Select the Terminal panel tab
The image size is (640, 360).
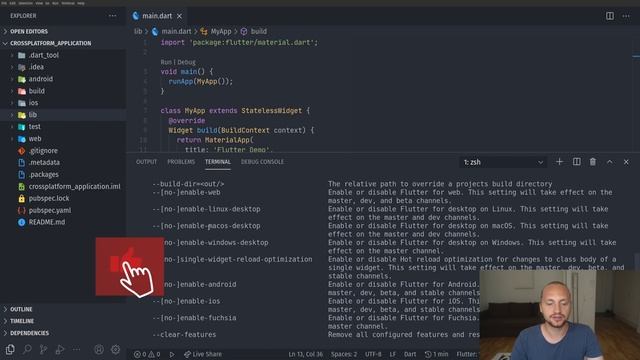click(218, 162)
